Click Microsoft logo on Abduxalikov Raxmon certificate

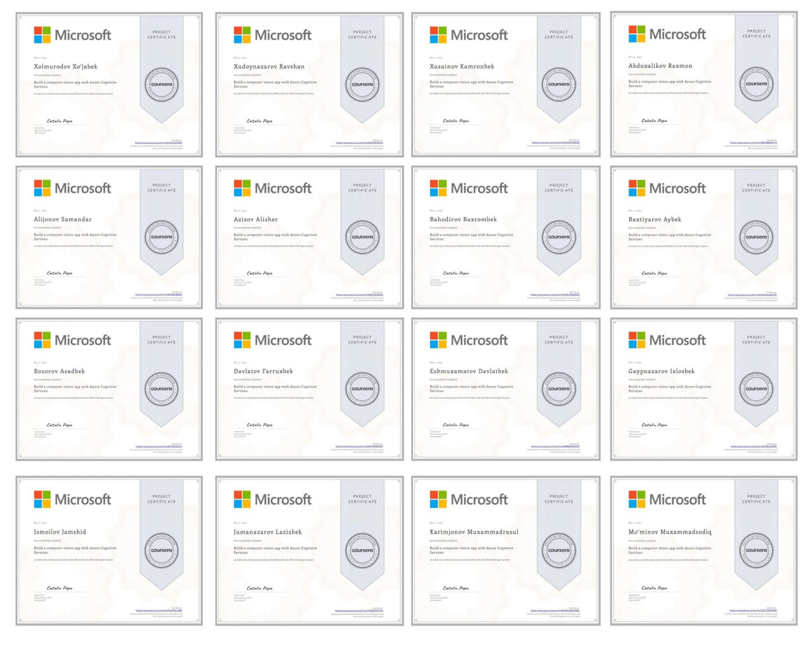667,34
